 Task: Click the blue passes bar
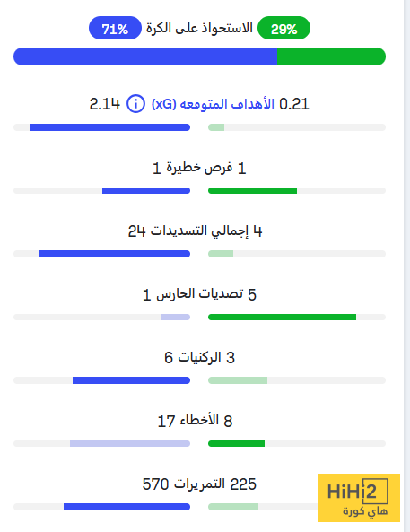pos(126,507)
